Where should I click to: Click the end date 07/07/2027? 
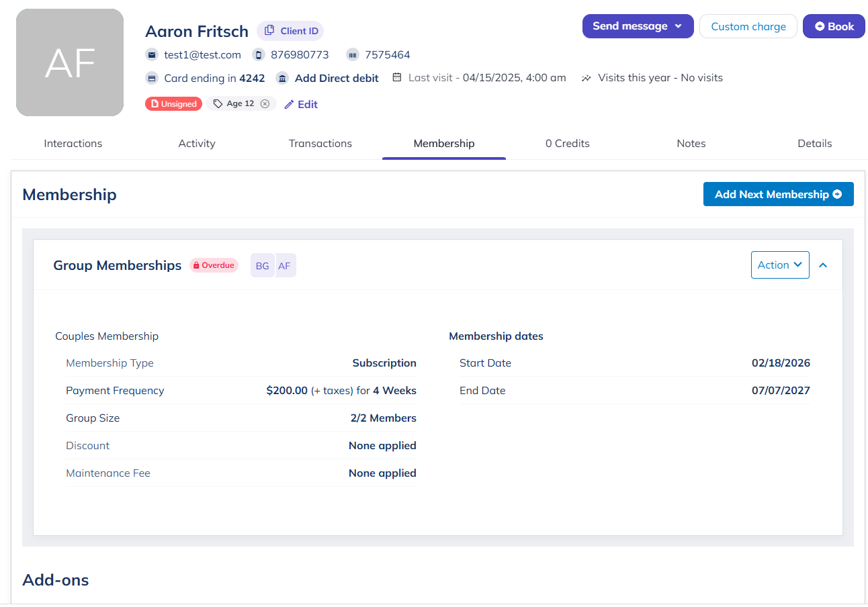coord(781,391)
